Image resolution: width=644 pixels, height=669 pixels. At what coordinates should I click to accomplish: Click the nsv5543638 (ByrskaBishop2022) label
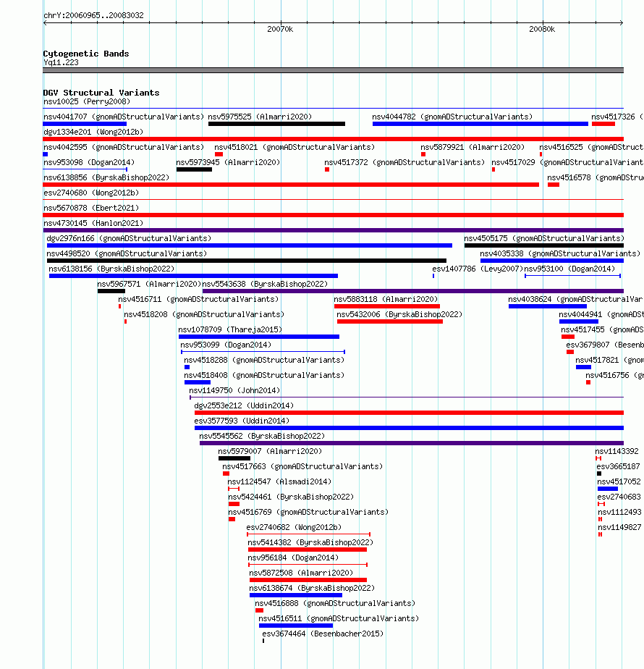click(x=265, y=284)
